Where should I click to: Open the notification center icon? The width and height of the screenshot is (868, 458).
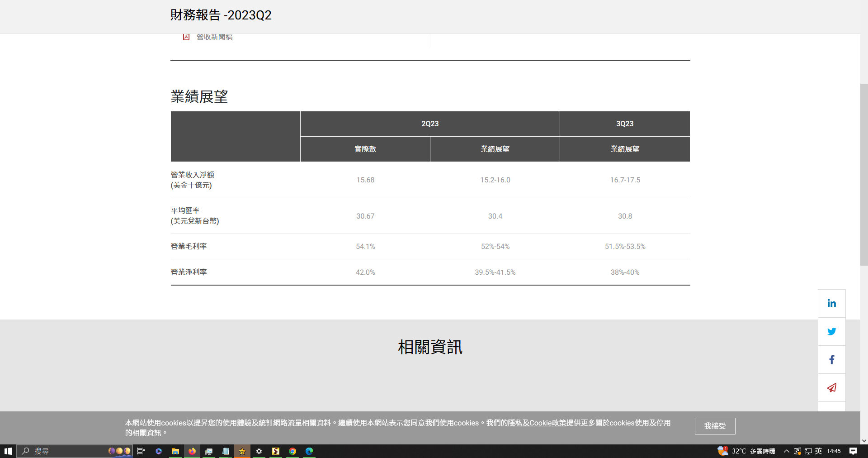853,451
